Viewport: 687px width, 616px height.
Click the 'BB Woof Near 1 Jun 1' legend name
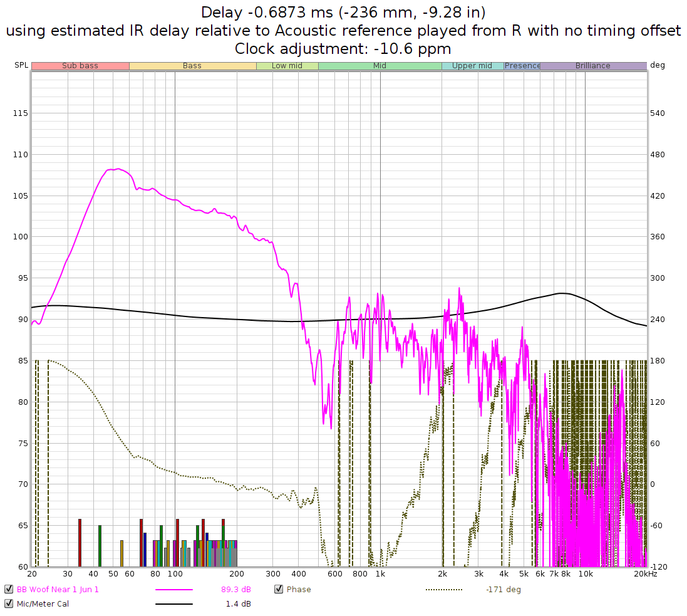coord(58,589)
